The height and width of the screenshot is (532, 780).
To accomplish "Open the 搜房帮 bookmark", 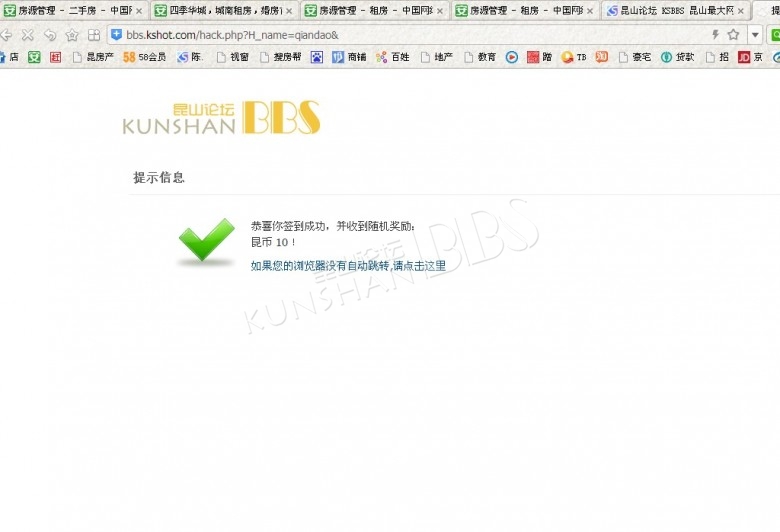I will coord(281,57).
